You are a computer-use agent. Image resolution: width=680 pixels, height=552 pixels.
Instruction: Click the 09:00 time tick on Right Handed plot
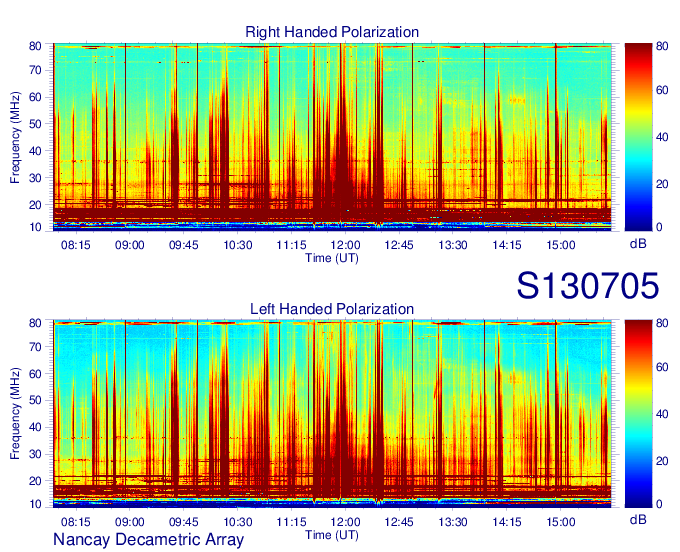130,245
